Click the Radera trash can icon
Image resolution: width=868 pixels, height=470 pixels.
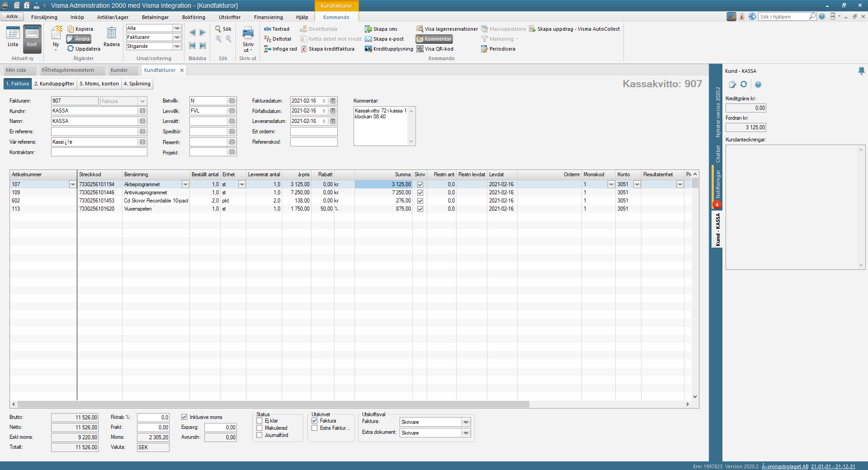click(111, 33)
